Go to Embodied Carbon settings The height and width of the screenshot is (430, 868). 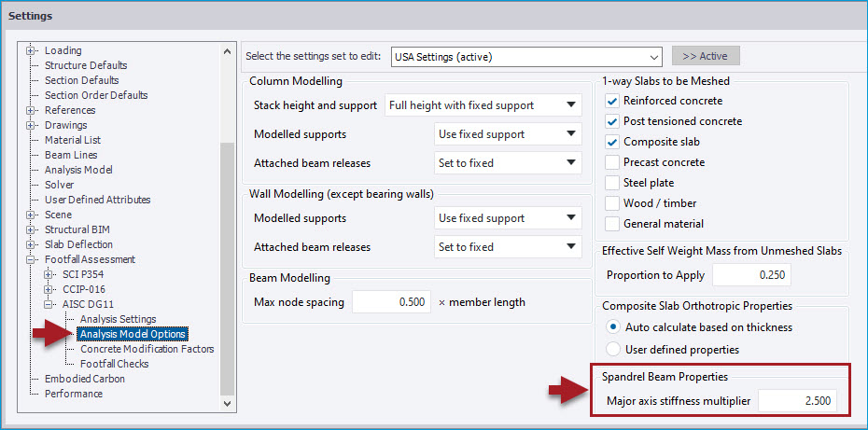(x=84, y=379)
